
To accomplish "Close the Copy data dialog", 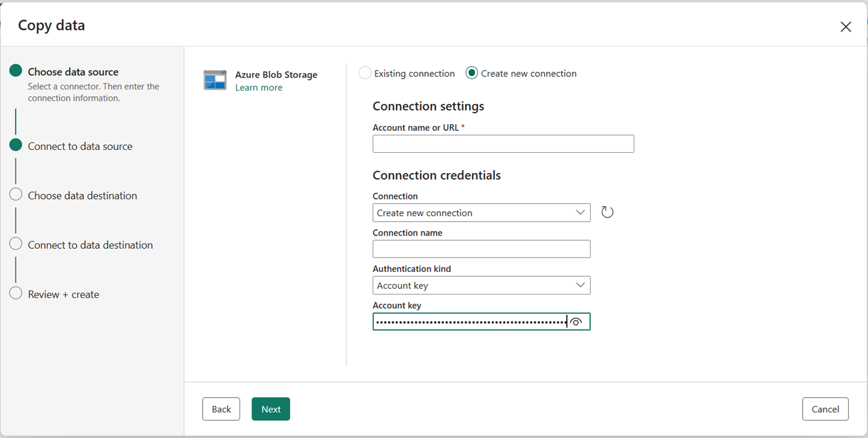I will click(845, 27).
